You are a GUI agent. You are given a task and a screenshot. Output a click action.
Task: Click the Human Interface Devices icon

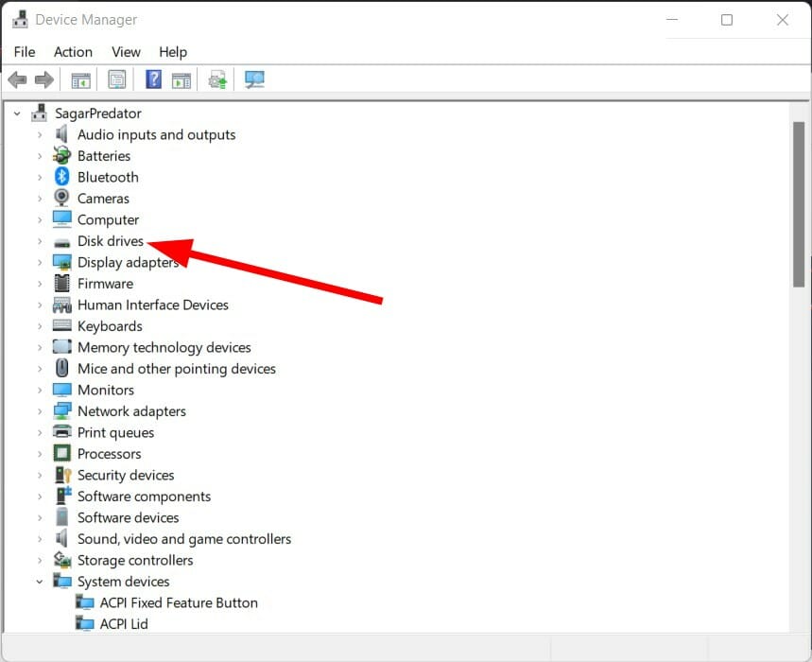(x=61, y=305)
